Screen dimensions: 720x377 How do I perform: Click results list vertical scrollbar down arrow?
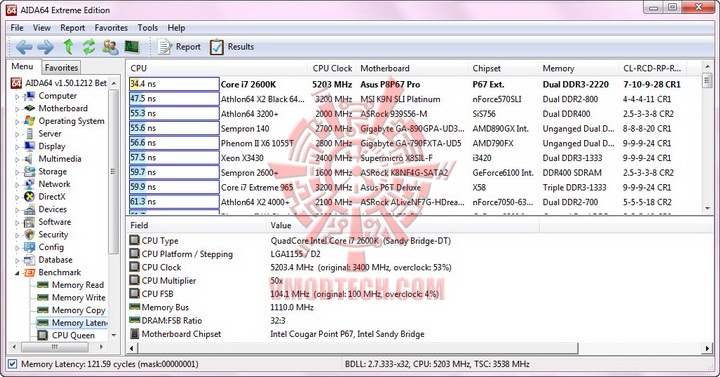707,208
